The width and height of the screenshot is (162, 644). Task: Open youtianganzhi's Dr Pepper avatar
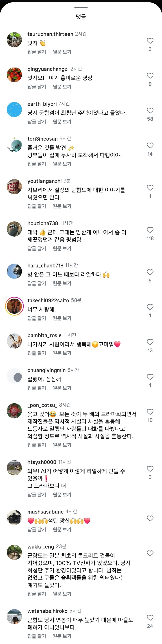pyautogui.click(x=14, y=187)
